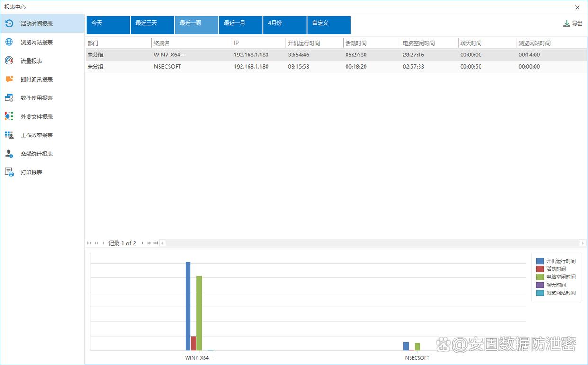Select the traffic report gauge icon
The width and height of the screenshot is (588, 365).
tap(9, 61)
